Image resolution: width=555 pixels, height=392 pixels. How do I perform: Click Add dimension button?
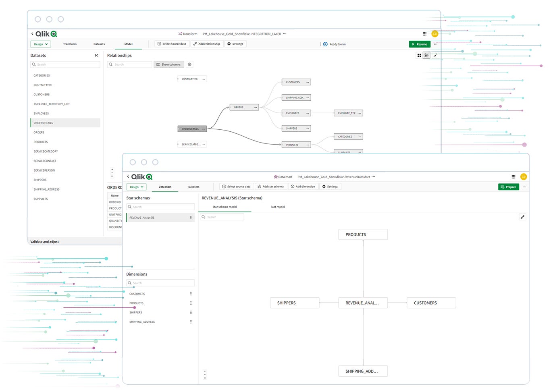point(303,187)
